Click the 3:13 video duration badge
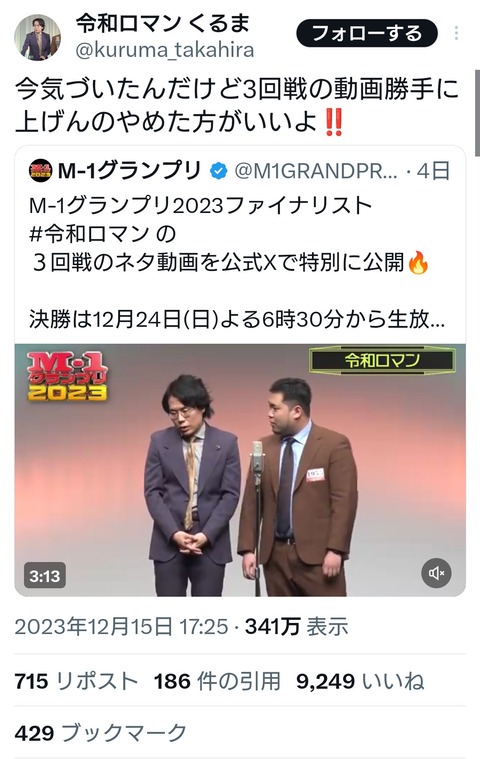This screenshot has height=759, width=480. tap(45, 576)
